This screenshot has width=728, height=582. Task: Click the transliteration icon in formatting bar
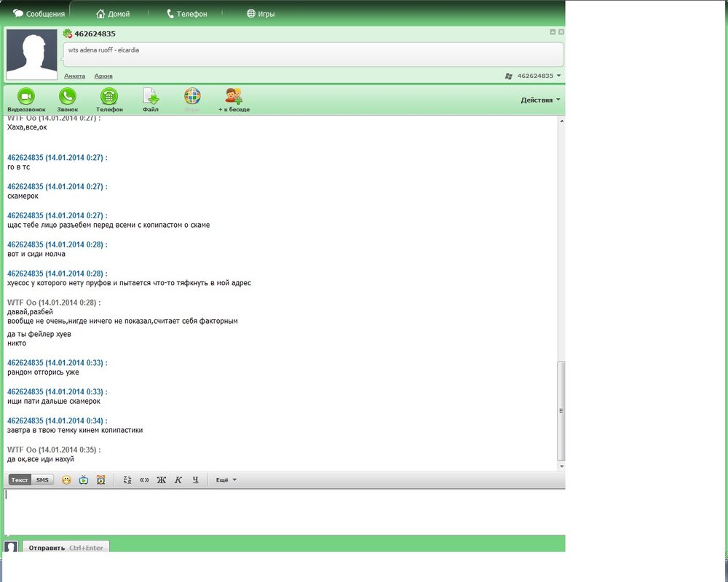tap(127, 480)
